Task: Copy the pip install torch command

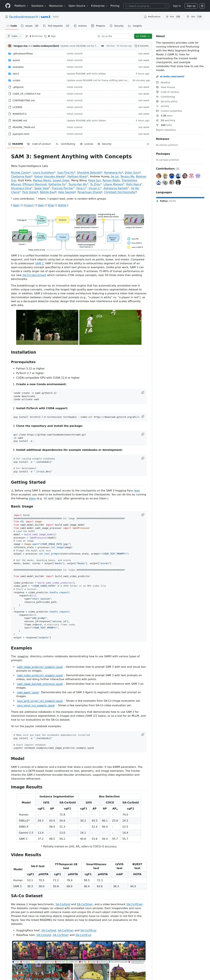Action: click(143, 416)
